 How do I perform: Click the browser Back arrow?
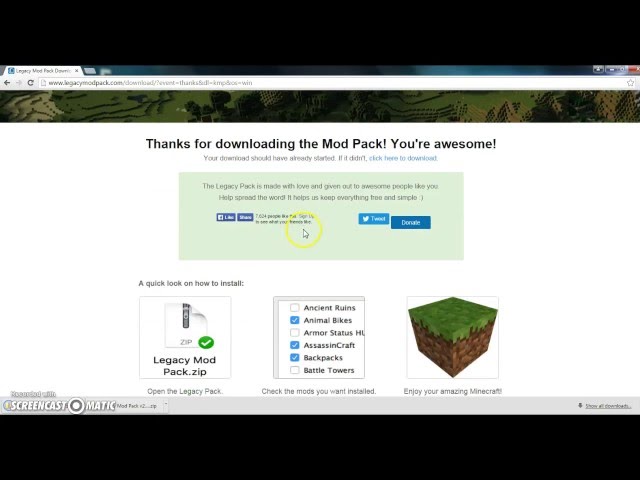[7, 83]
